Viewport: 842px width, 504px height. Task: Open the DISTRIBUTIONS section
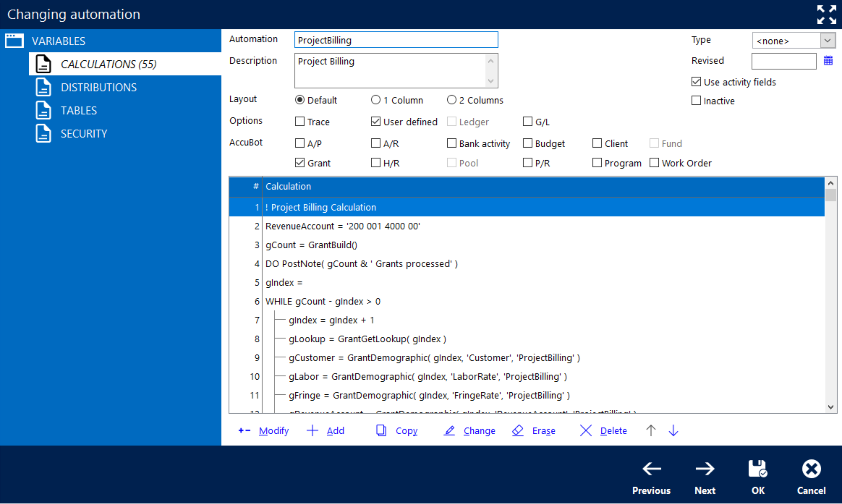99,87
